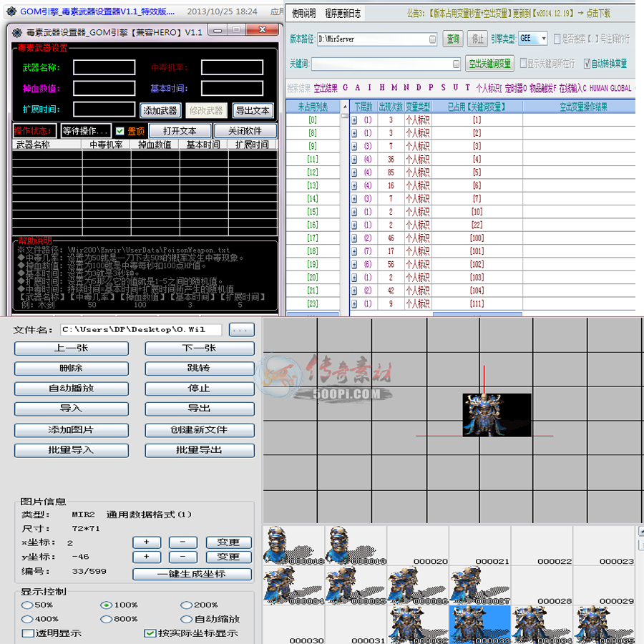The width and height of the screenshot is (644, 644).
Task: Click the 出现次数 column header
Action: click(391, 107)
